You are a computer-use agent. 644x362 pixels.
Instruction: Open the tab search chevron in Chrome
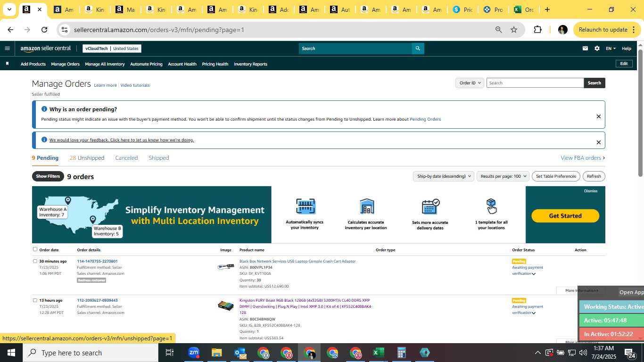(9, 9)
